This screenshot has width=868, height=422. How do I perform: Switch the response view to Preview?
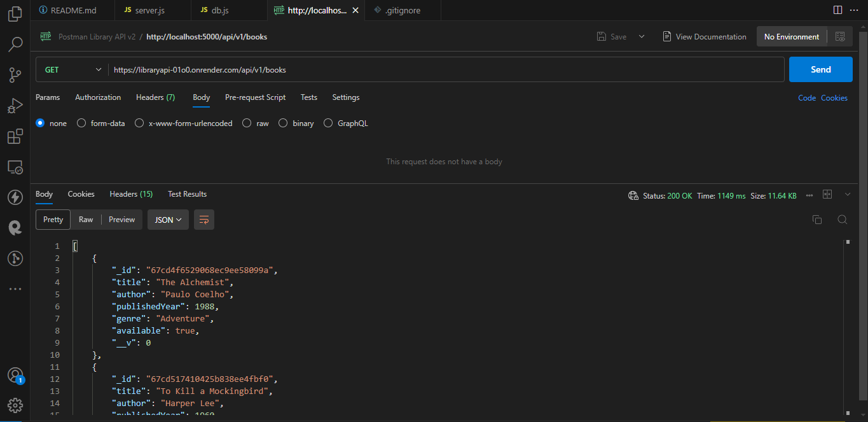[121, 220]
